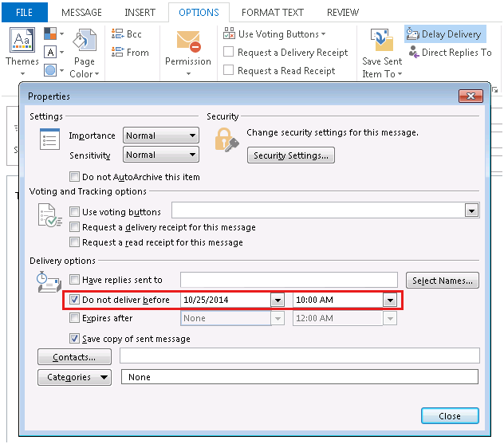
Task: Switch to the MESSAGE tab
Action: pos(81,12)
